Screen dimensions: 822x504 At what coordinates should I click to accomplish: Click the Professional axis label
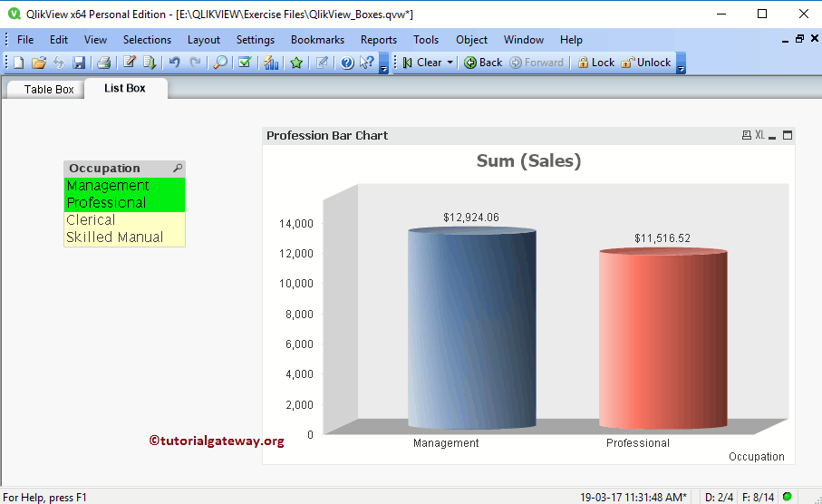638,443
